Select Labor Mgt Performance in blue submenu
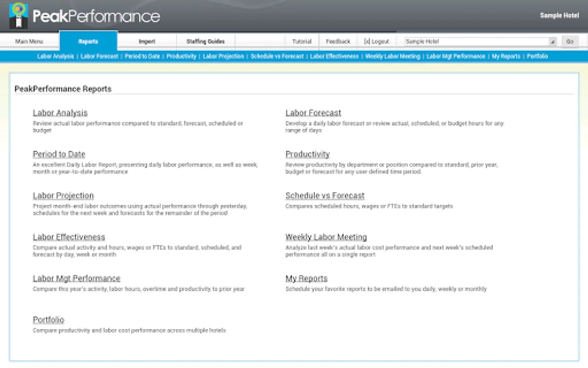Viewport: 588px width, 368px height. point(456,56)
